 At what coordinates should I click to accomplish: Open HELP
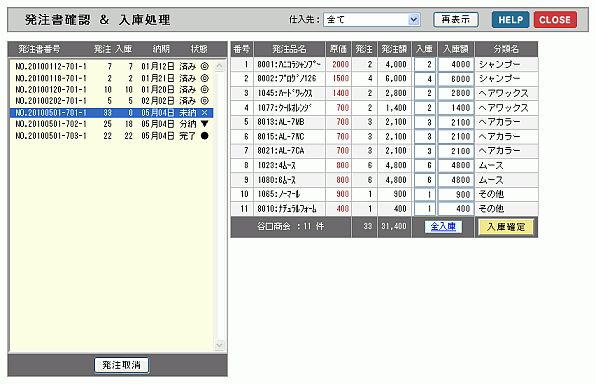coord(510,20)
